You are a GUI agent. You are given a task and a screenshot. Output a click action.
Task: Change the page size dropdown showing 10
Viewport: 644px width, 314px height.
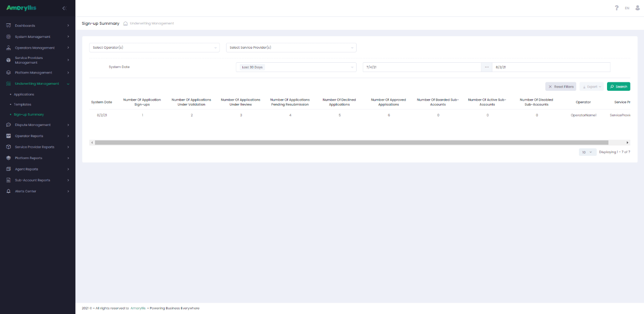[x=588, y=152]
